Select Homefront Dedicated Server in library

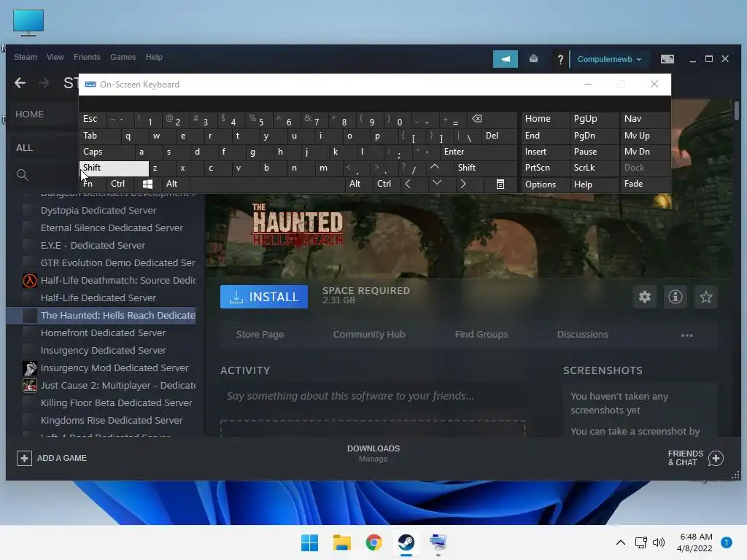click(x=103, y=332)
